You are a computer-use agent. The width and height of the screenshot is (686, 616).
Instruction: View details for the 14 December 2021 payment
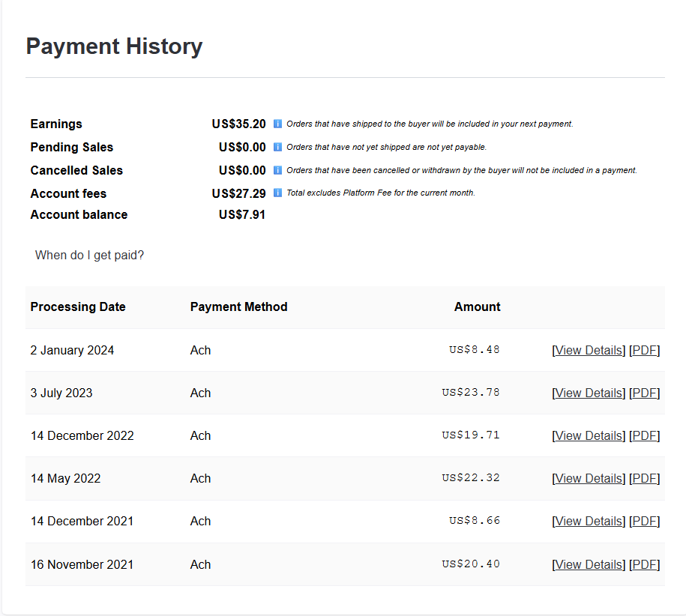point(589,521)
